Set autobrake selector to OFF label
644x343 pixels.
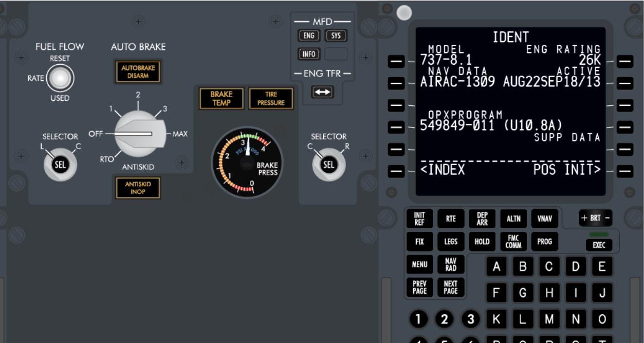[x=96, y=134]
